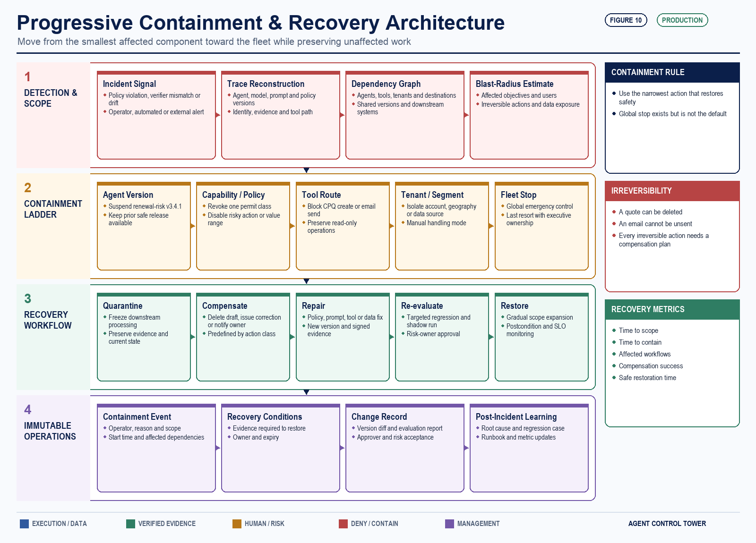756x543 pixels.
Task: Open the Repair recovery step
Action: [x=343, y=337]
